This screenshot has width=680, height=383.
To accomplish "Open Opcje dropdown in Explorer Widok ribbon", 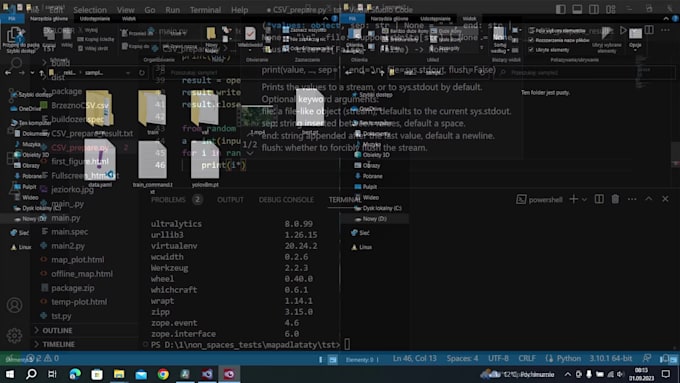I will 635,39.
